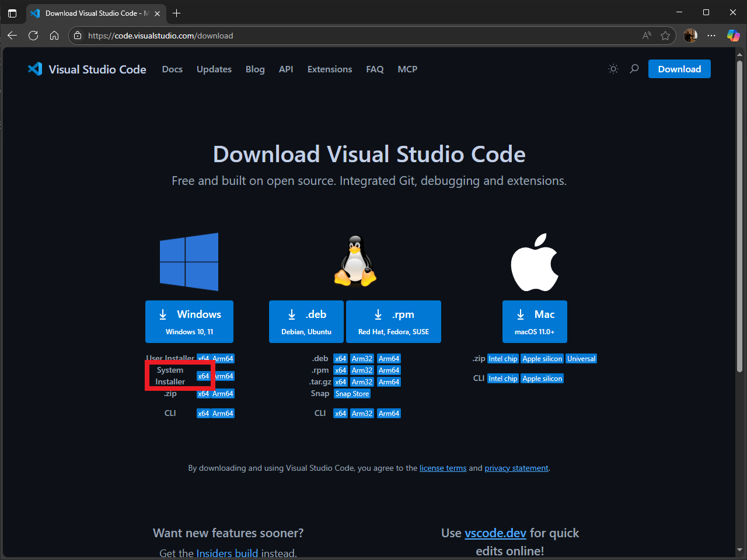
Task: Click Arm64 for Linux .rpm
Action: point(389,370)
